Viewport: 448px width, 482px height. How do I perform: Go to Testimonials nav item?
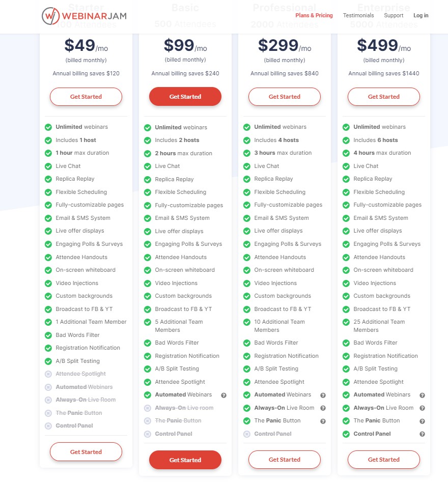point(358,15)
